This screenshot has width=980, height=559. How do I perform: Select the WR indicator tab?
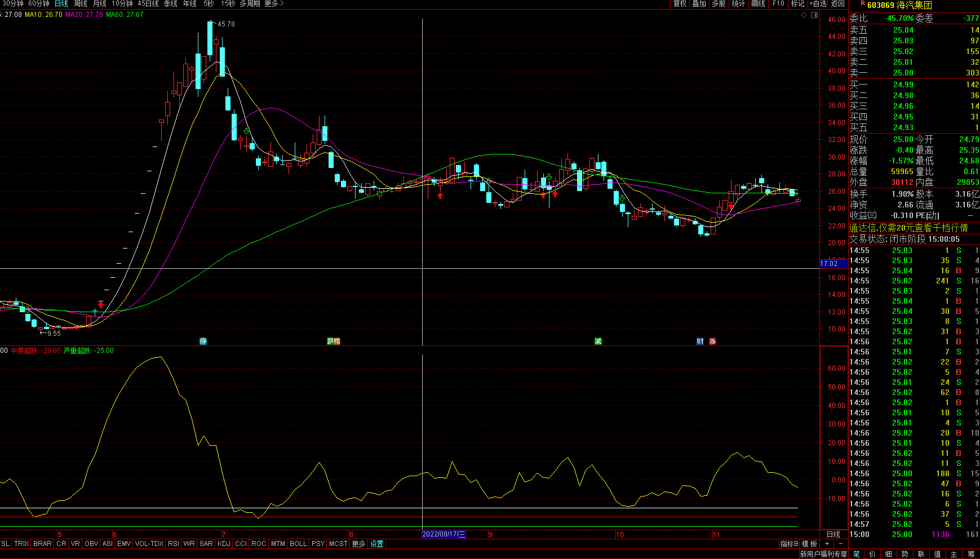pos(189,544)
